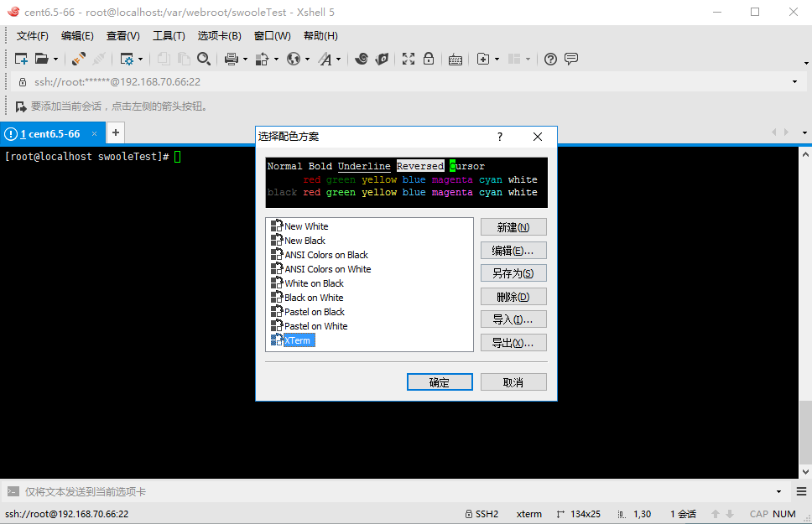The height and width of the screenshot is (524, 812).
Task: Click 编辑(E)... button in dialog
Action: [x=513, y=251]
